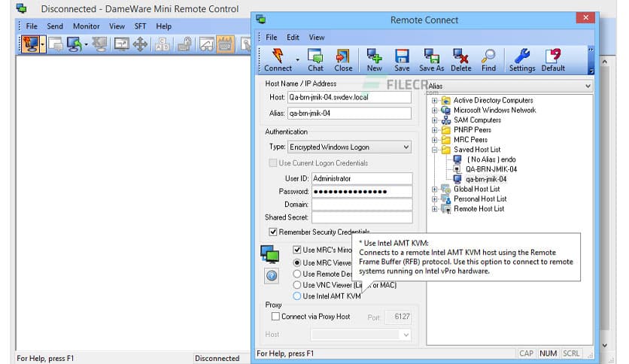Click the chat windows icon in main toolbar
The width and height of the screenshot is (629, 364).
[x=56, y=44]
